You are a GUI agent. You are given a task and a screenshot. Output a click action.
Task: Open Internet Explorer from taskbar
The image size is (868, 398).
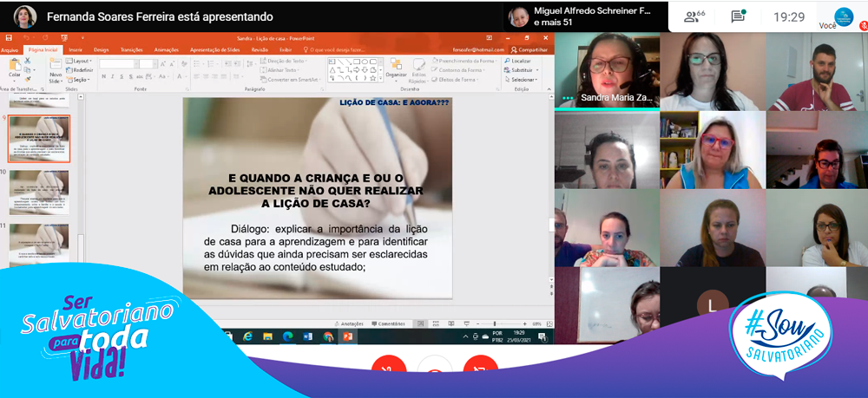[247, 336]
